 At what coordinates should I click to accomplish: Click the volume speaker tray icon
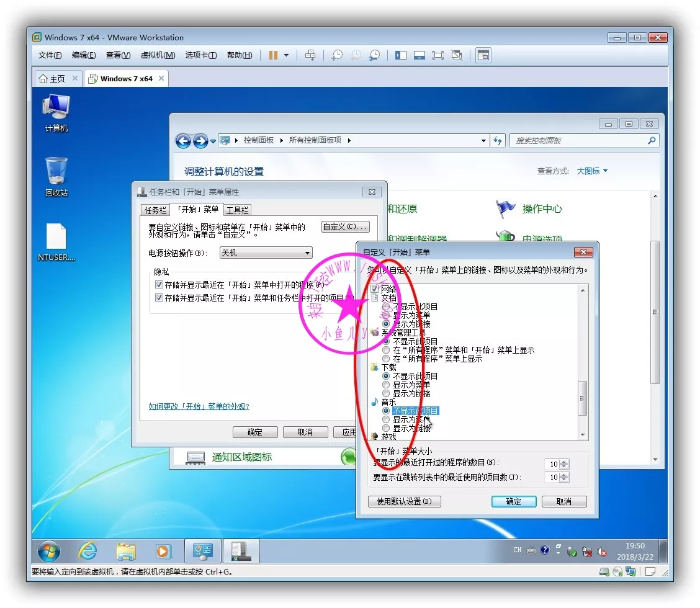[601, 552]
